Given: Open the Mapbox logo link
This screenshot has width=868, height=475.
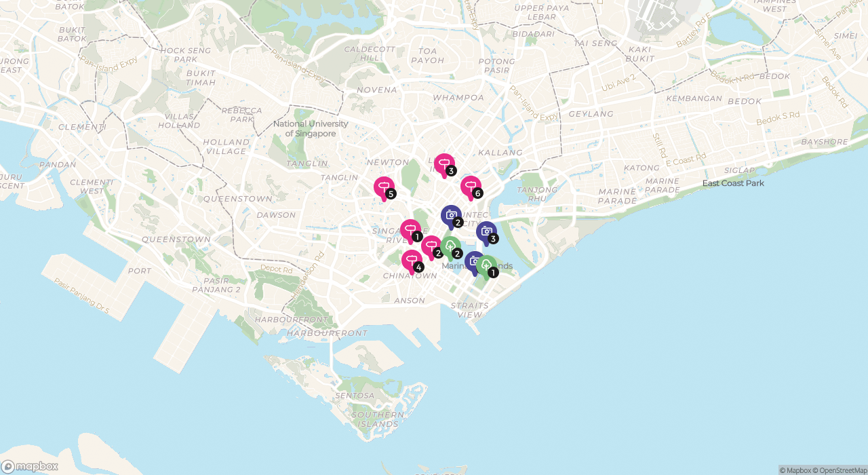Looking at the screenshot, I should [x=30, y=466].
